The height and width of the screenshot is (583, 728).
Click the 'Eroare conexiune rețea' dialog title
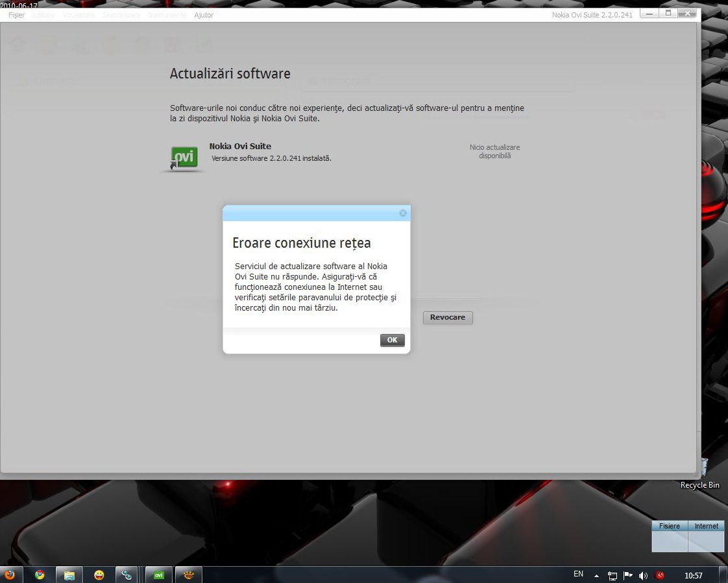(x=301, y=243)
